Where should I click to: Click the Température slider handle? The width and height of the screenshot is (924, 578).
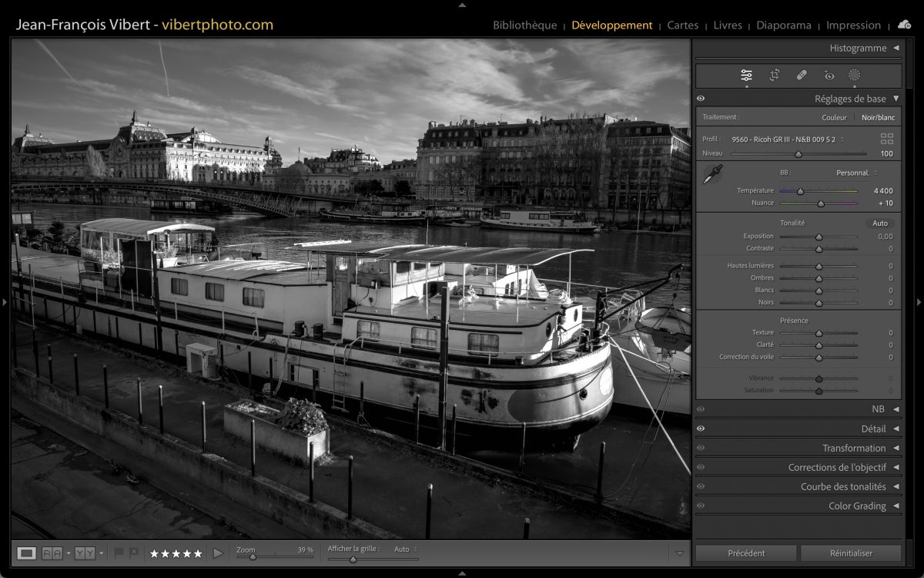coord(800,191)
